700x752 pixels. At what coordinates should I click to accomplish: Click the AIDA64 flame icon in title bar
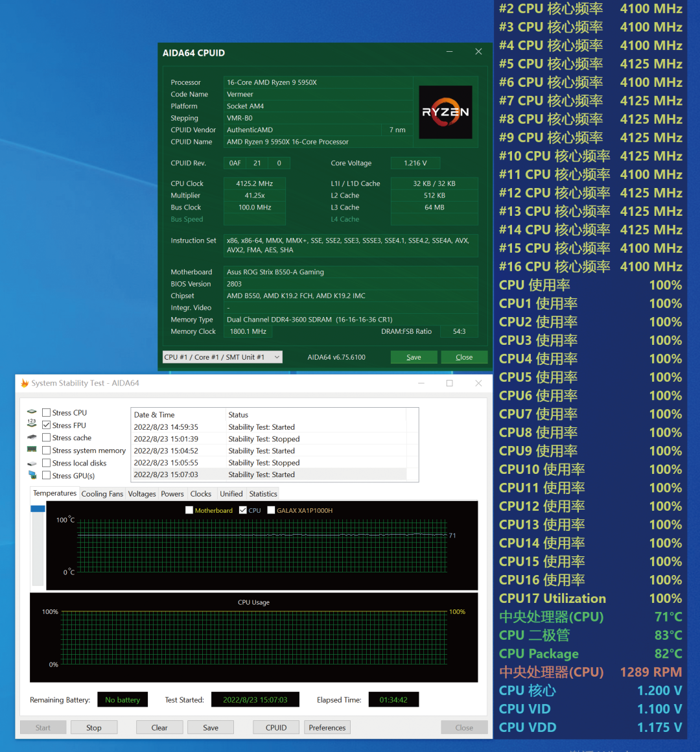(x=25, y=383)
